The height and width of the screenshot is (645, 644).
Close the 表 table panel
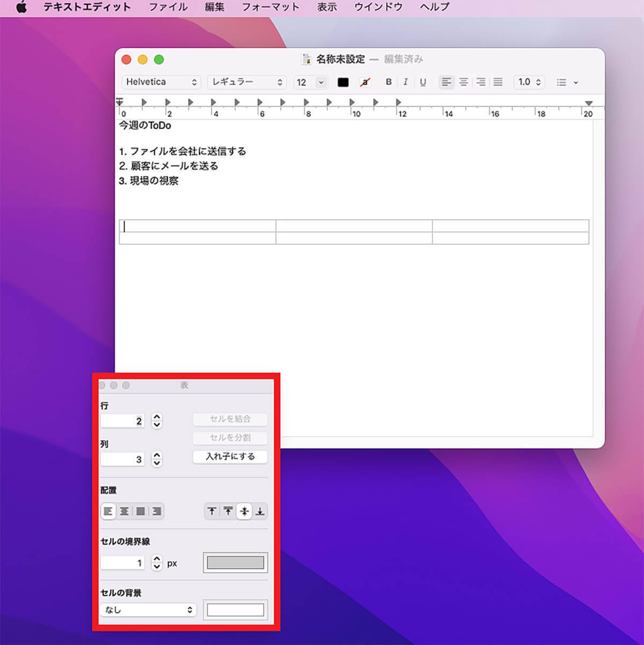point(102,385)
